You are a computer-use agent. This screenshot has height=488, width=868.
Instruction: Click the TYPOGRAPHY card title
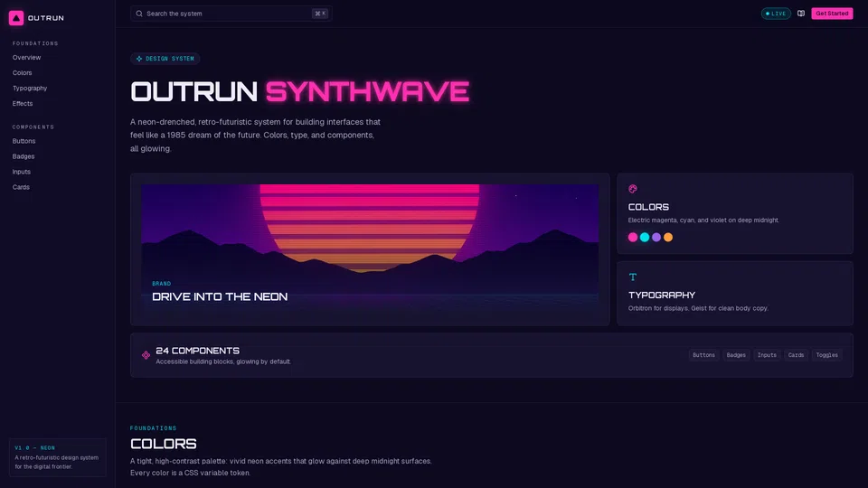[662, 295]
